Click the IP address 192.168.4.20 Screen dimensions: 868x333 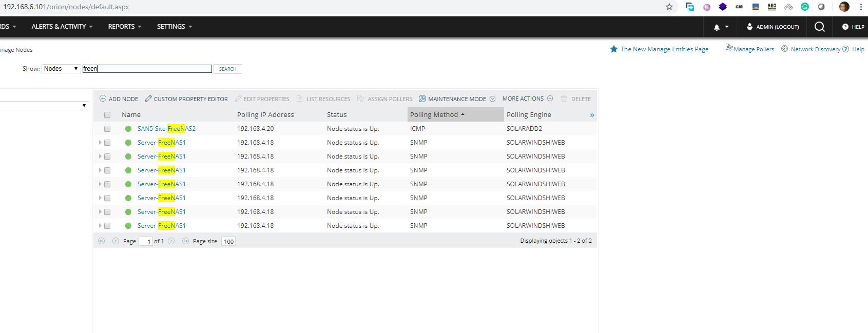tap(255, 129)
